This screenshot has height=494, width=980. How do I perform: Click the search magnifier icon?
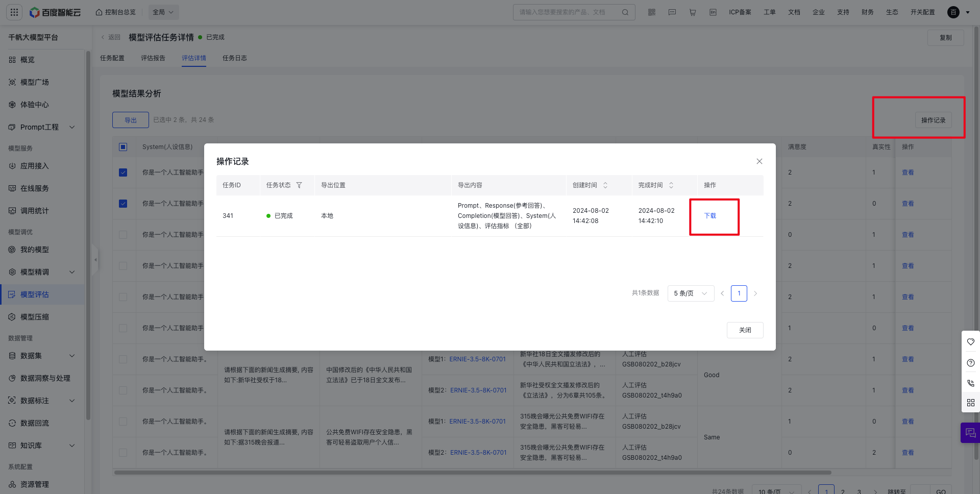pyautogui.click(x=625, y=12)
